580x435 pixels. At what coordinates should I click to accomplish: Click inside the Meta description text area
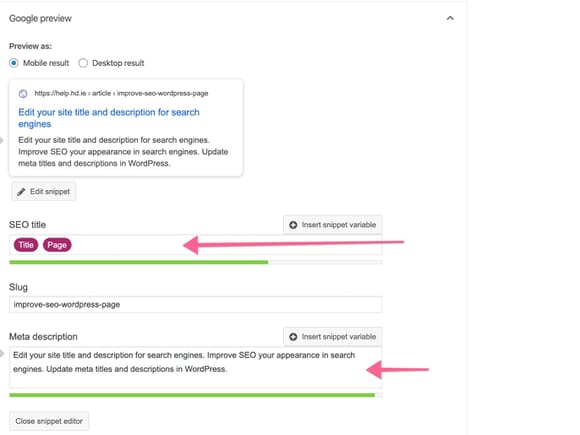coord(196,367)
